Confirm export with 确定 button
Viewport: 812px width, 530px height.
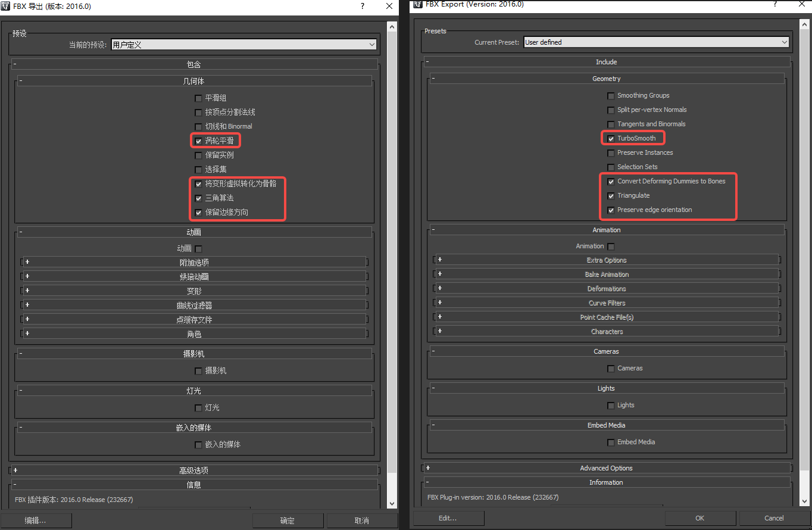click(288, 520)
